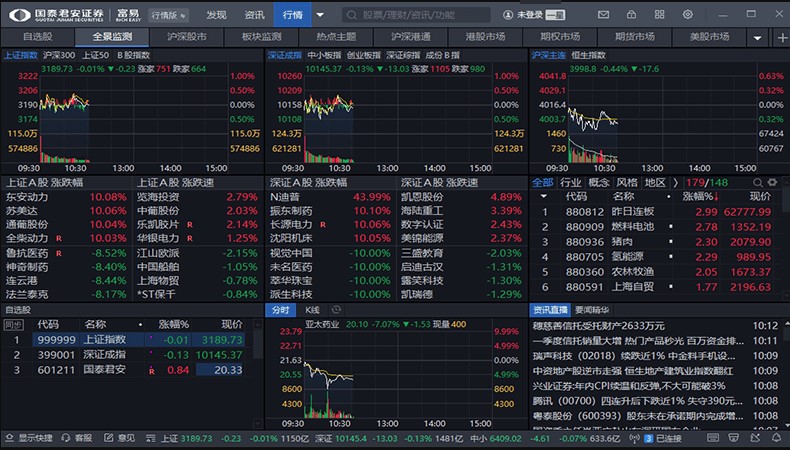The image size is (790, 450).
Task: Open news 穗慈善信托受托财产2633万元
Action: point(599,326)
